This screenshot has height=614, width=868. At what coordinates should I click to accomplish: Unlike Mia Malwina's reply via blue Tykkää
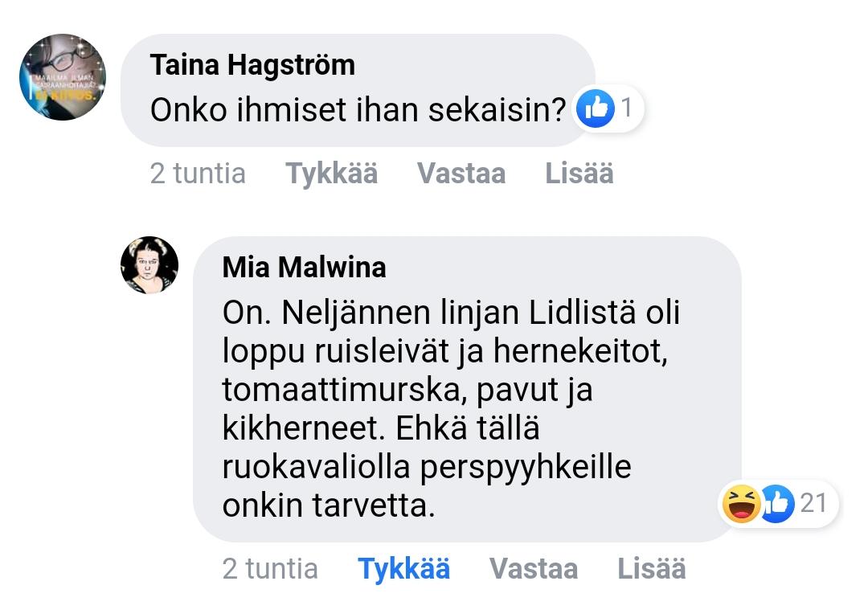tap(403, 569)
